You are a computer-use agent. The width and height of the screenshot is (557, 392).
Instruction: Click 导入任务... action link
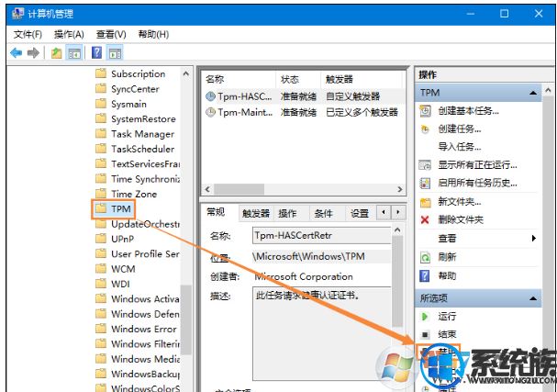tap(460, 147)
